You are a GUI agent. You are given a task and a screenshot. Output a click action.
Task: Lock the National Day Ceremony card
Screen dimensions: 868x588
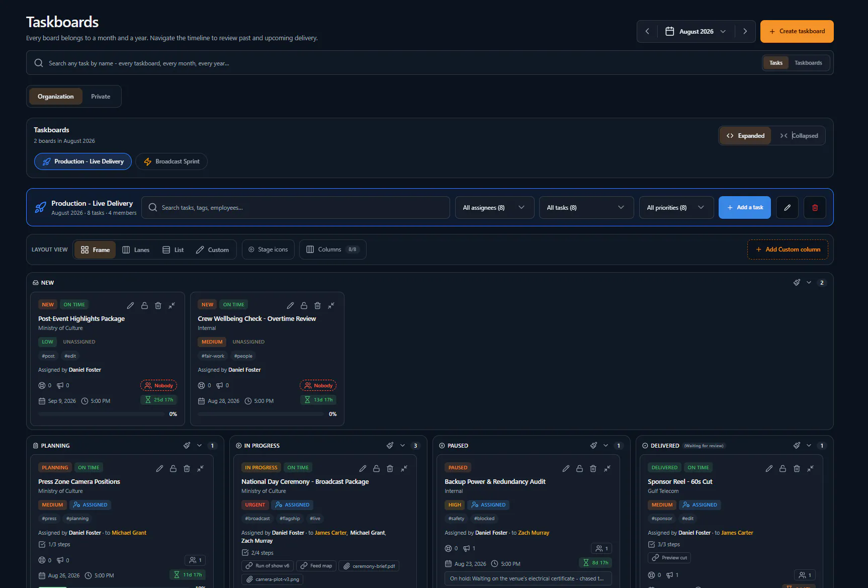coord(376,468)
